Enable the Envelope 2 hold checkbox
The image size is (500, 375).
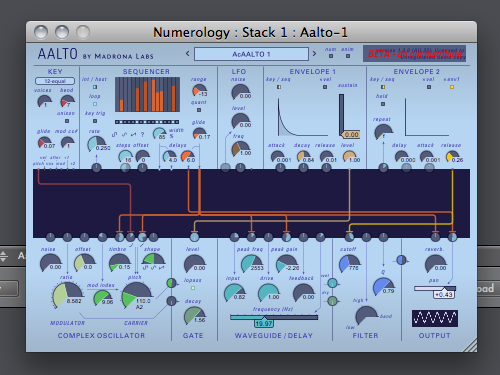tap(383, 104)
